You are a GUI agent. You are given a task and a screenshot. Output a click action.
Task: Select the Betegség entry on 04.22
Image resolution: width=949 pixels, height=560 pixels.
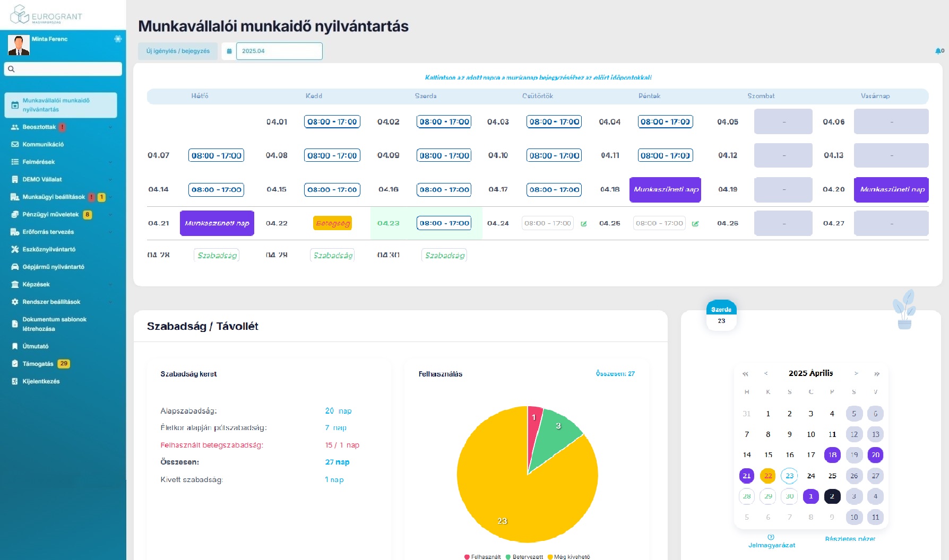333,223
